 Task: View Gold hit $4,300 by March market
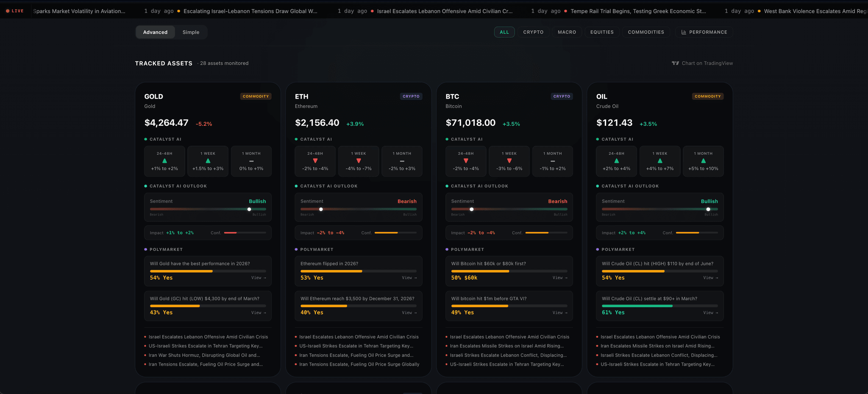259,313
